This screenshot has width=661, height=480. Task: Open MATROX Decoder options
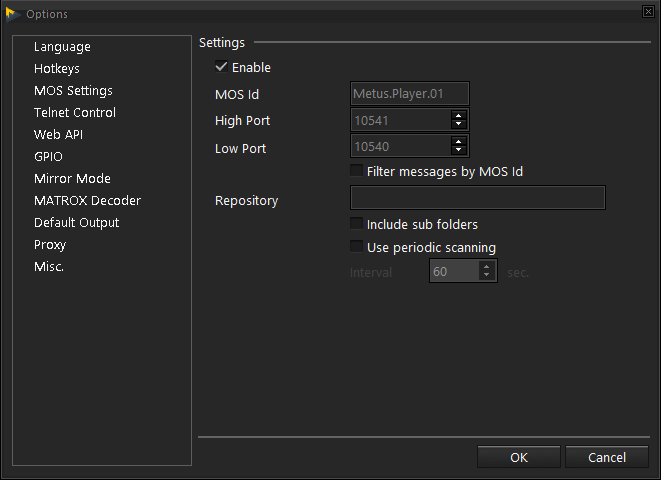(87, 201)
